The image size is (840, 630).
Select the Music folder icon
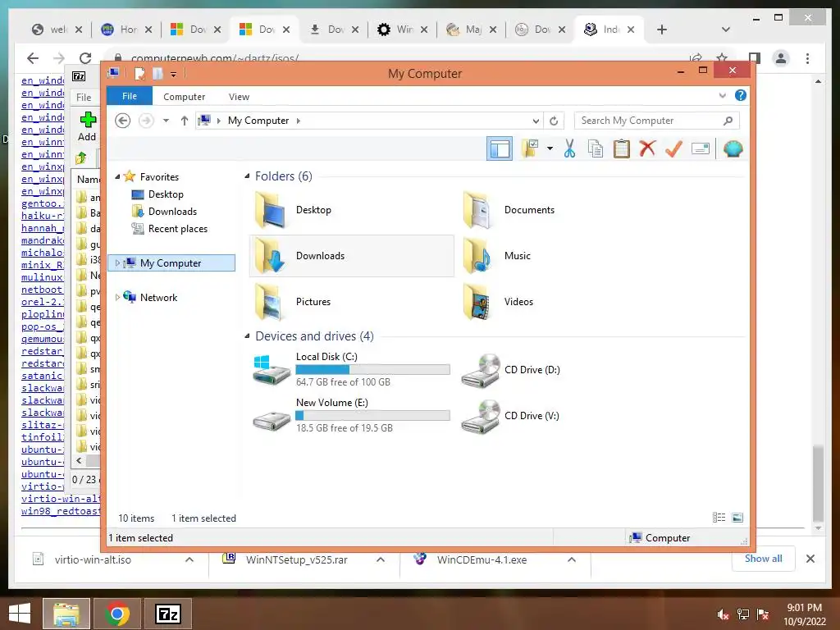click(x=559, y=256)
